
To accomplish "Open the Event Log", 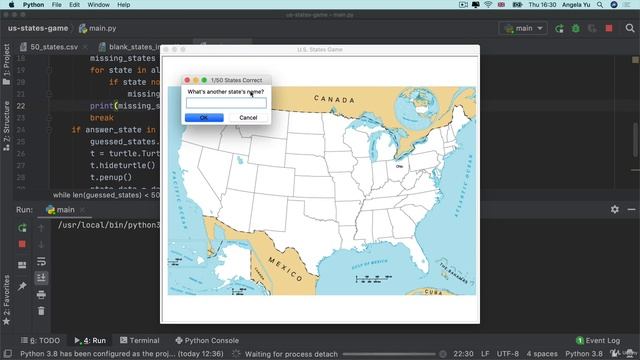I will click(x=598, y=340).
